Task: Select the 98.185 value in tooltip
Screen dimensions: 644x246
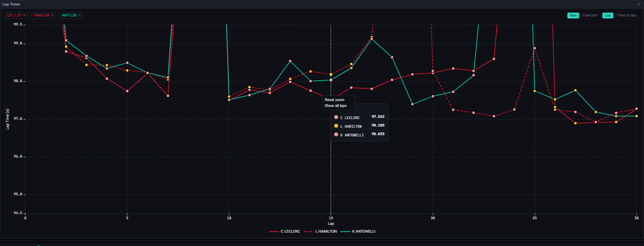Action: point(378,125)
